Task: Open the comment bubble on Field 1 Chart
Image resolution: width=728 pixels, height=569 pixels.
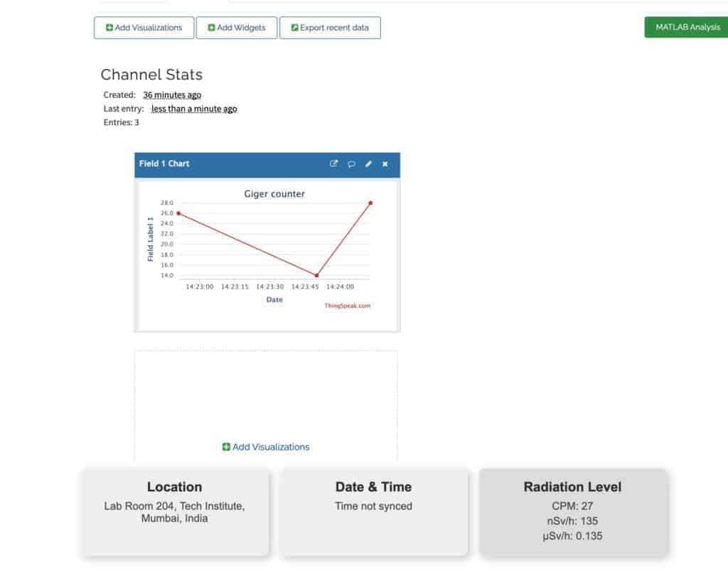Action: 351,164
